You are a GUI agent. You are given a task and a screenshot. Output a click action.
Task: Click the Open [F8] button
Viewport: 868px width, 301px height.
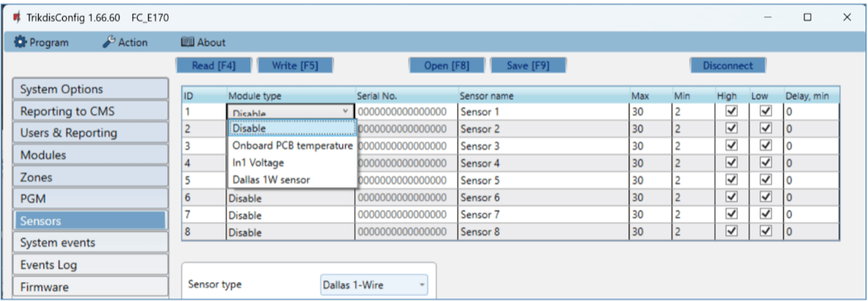pos(446,65)
